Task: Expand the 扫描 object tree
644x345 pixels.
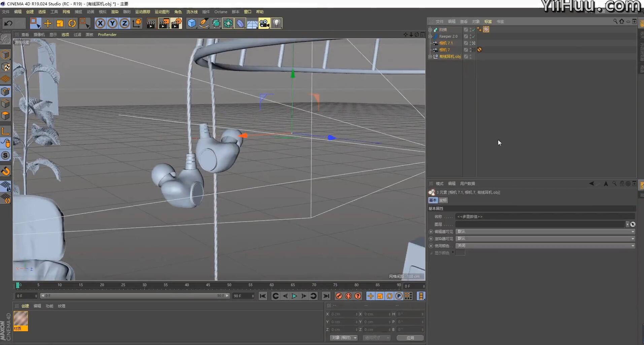Action: pos(430,30)
